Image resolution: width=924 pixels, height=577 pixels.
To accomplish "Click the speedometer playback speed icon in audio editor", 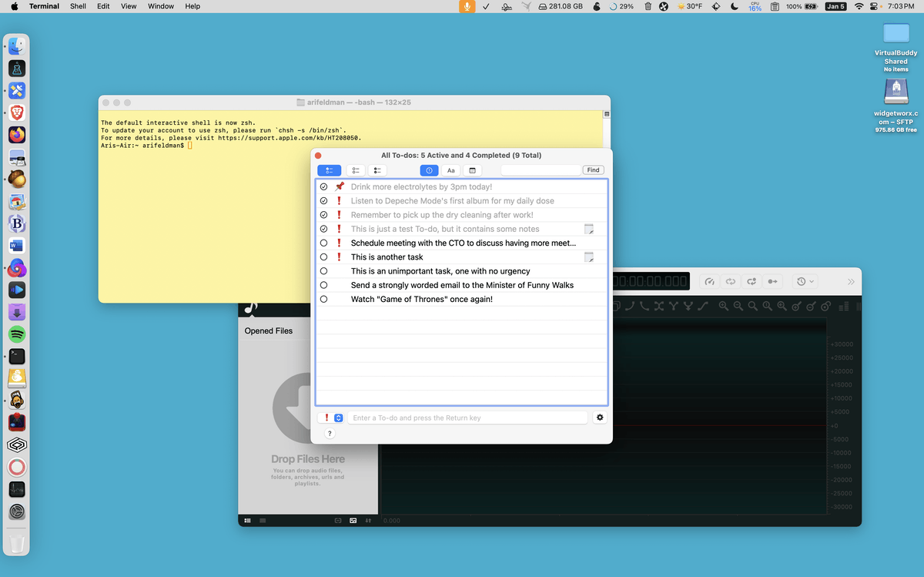I will click(710, 281).
